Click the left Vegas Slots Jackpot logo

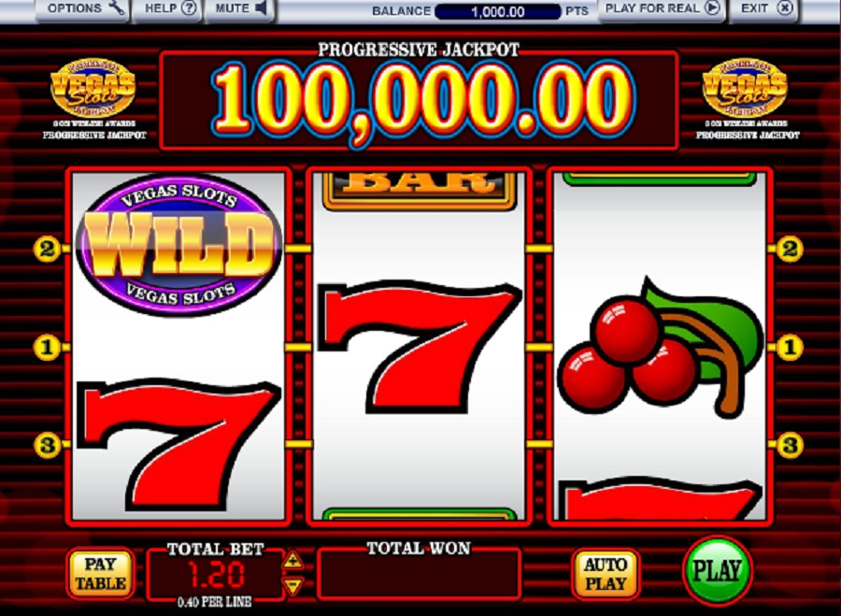93,88
